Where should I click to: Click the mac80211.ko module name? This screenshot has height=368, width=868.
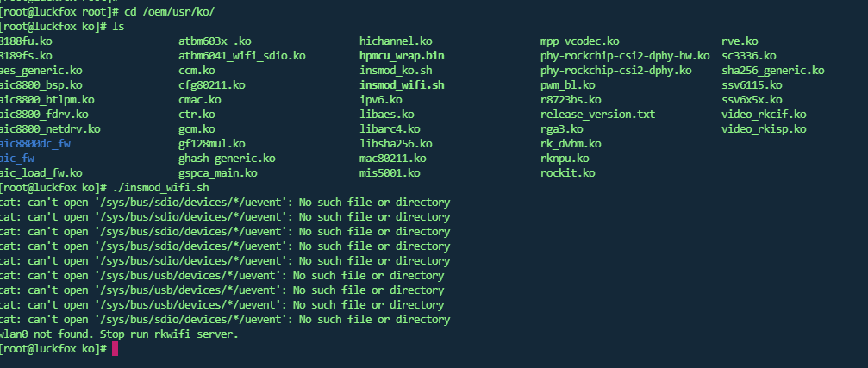coord(392,159)
